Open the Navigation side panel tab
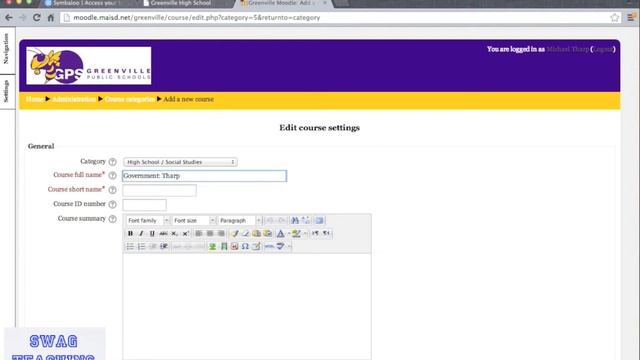 click(x=7, y=49)
